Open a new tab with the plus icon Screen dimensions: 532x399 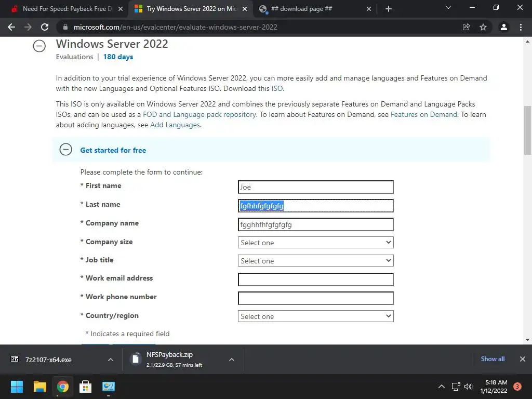[389, 9]
